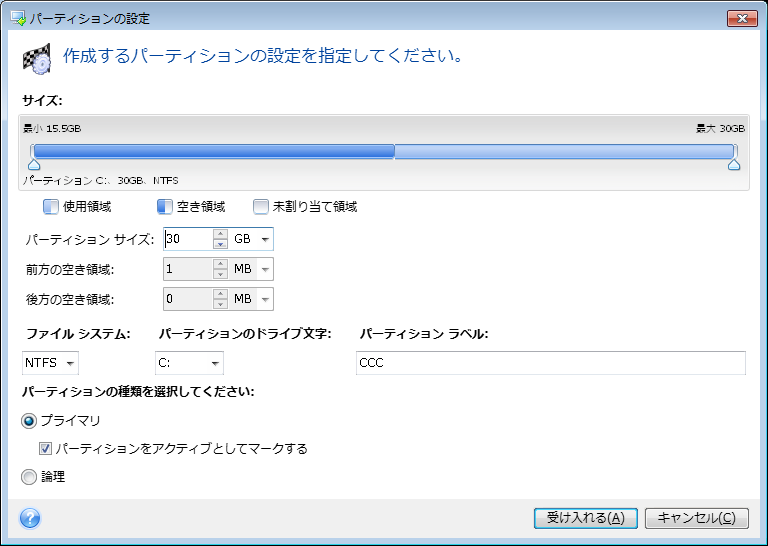Click the right handle of partition slider
This screenshot has height=546, width=768.
(734, 164)
